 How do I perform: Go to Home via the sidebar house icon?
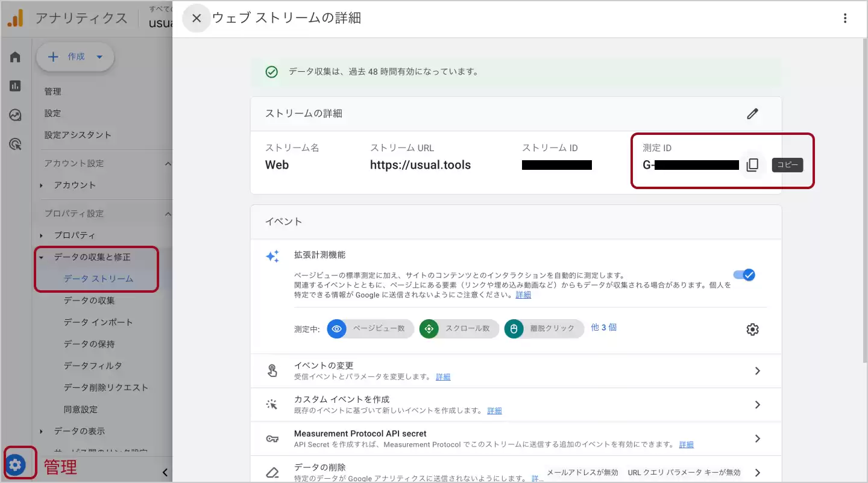click(16, 57)
